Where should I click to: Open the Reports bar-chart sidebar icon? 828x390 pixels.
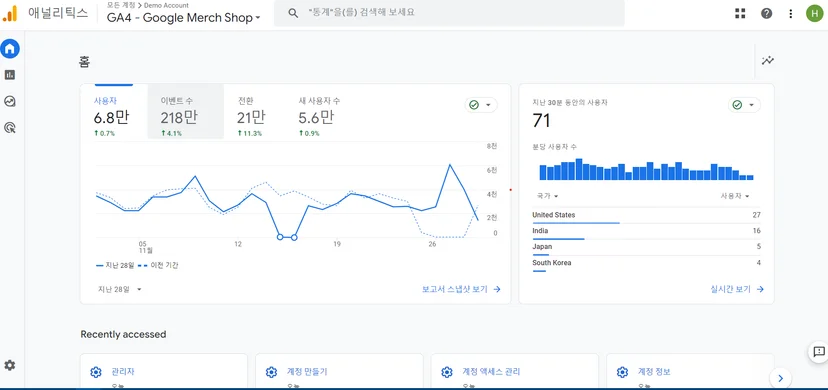pos(10,75)
